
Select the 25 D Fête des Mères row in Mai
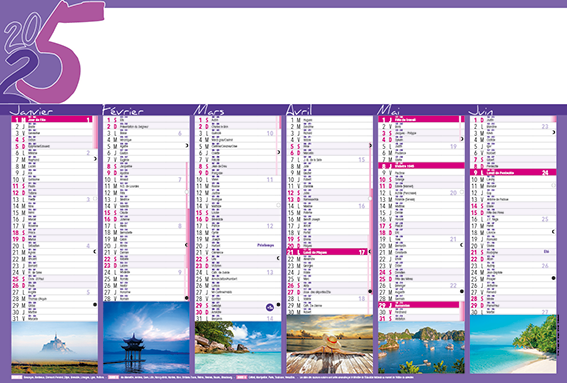point(421,278)
